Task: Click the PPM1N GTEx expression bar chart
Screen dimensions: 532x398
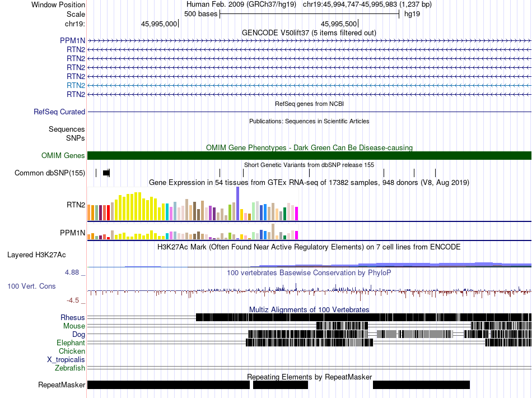Action: (193, 232)
